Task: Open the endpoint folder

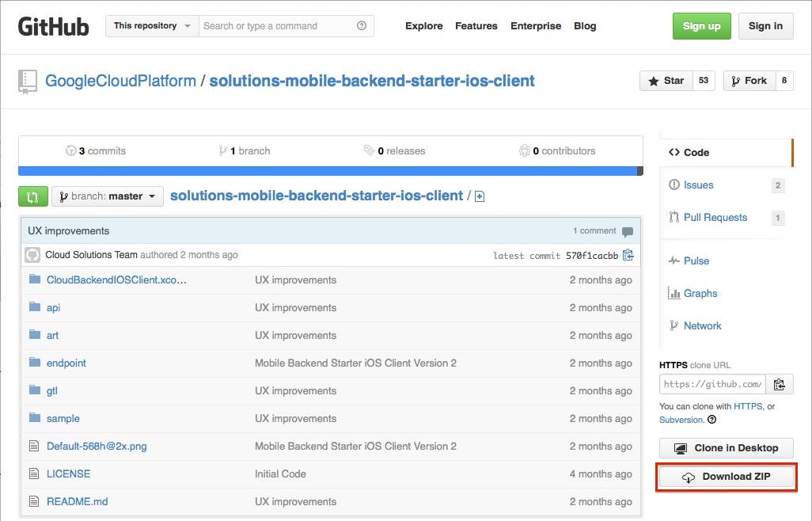Action: [66, 363]
